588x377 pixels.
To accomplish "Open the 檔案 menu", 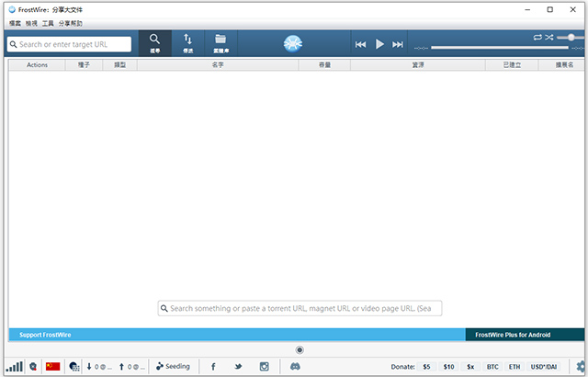I will pyautogui.click(x=15, y=23).
